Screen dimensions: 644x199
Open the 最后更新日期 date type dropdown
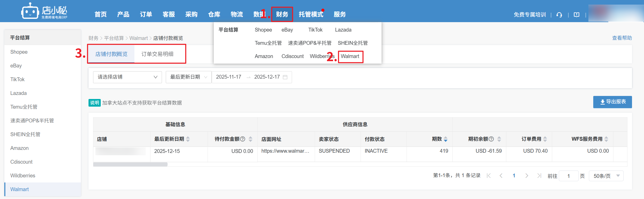[189, 77]
